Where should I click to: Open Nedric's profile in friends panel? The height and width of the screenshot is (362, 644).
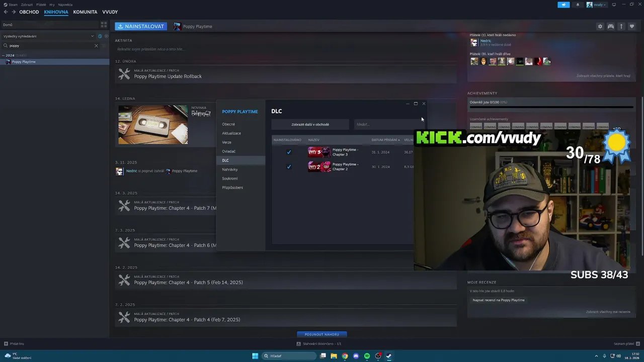click(x=486, y=41)
